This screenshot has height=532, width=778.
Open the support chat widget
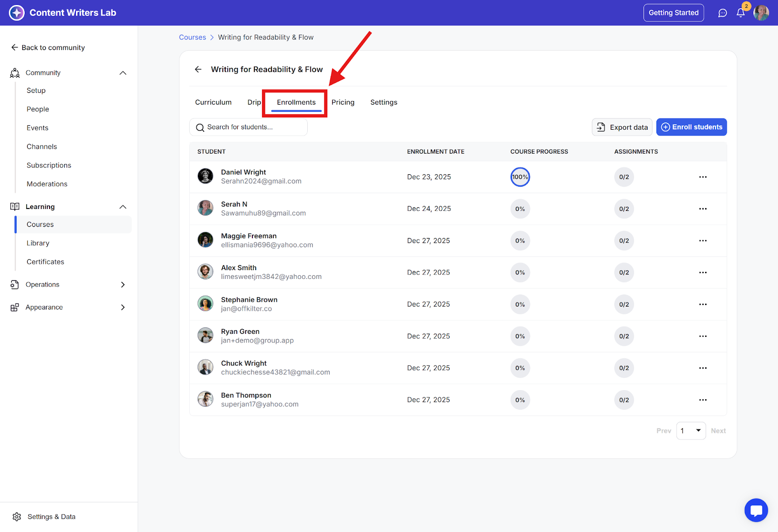(x=756, y=510)
